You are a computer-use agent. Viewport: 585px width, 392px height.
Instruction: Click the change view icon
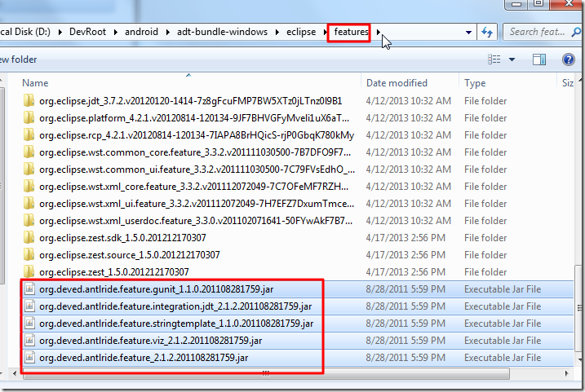[x=494, y=59]
